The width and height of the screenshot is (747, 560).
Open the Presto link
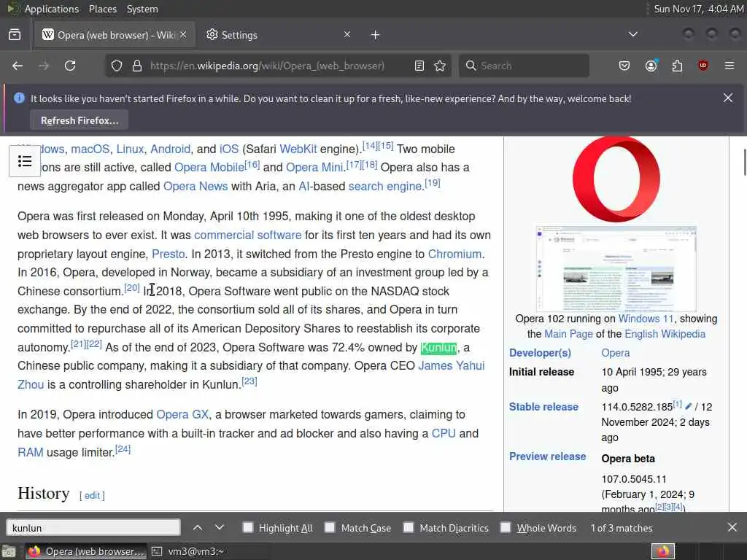169,254
